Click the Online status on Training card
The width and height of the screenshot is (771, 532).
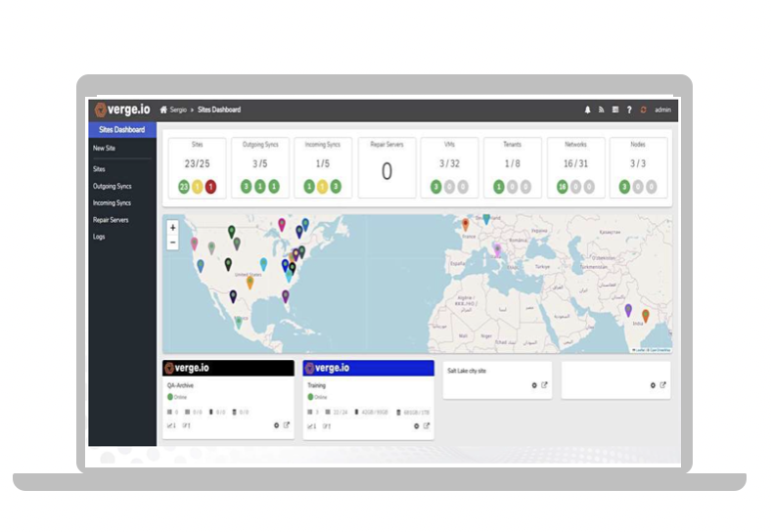(317, 397)
